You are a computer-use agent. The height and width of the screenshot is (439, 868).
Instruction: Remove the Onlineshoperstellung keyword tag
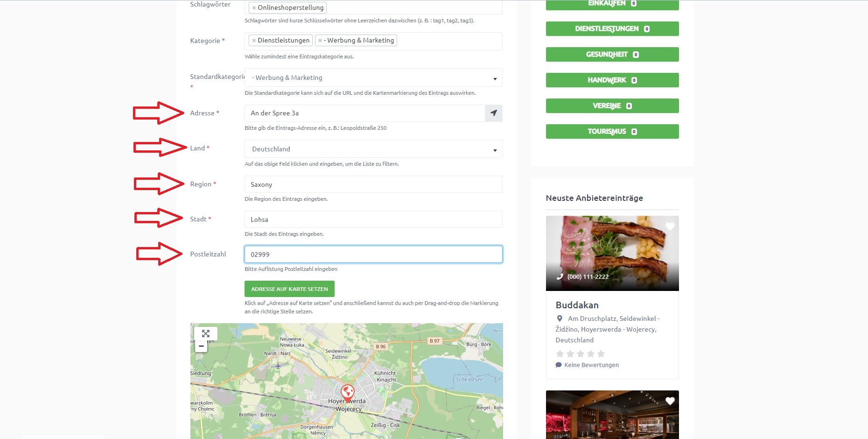pos(254,8)
